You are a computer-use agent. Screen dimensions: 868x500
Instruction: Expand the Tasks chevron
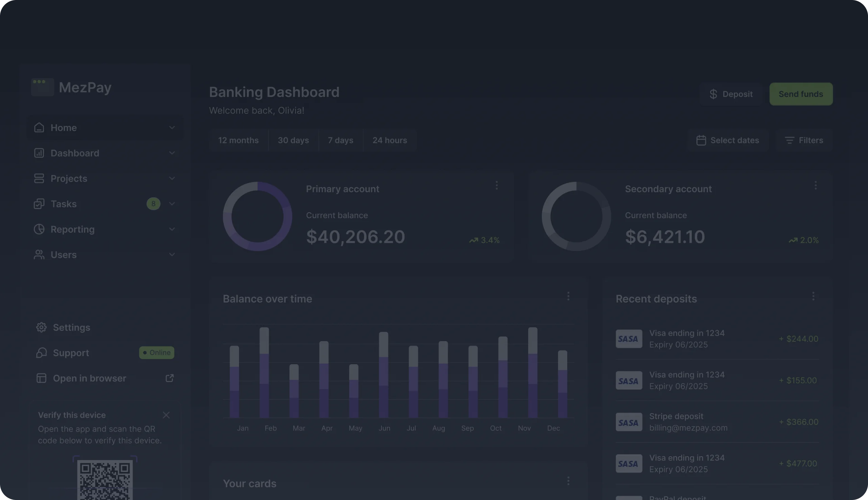tap(172, 204)
